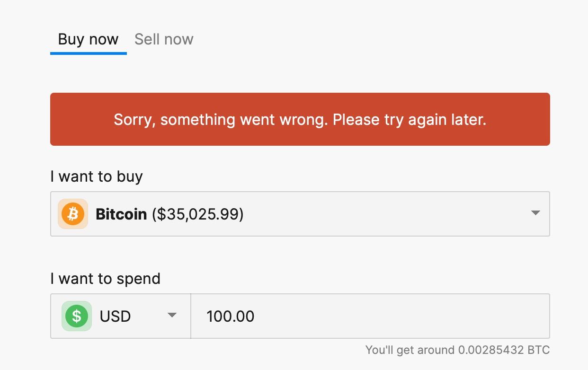Image resolution: width=588 pixels, height=370 pixels.
Task: Click the bold Bitcoin name text
Action: (x=121, y=214)
